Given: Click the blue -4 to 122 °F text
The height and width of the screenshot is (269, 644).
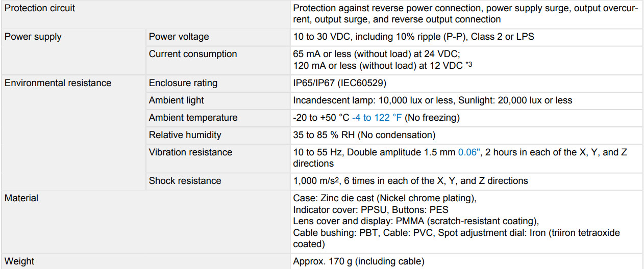Looking at the screenshot, I should point(377,118).
